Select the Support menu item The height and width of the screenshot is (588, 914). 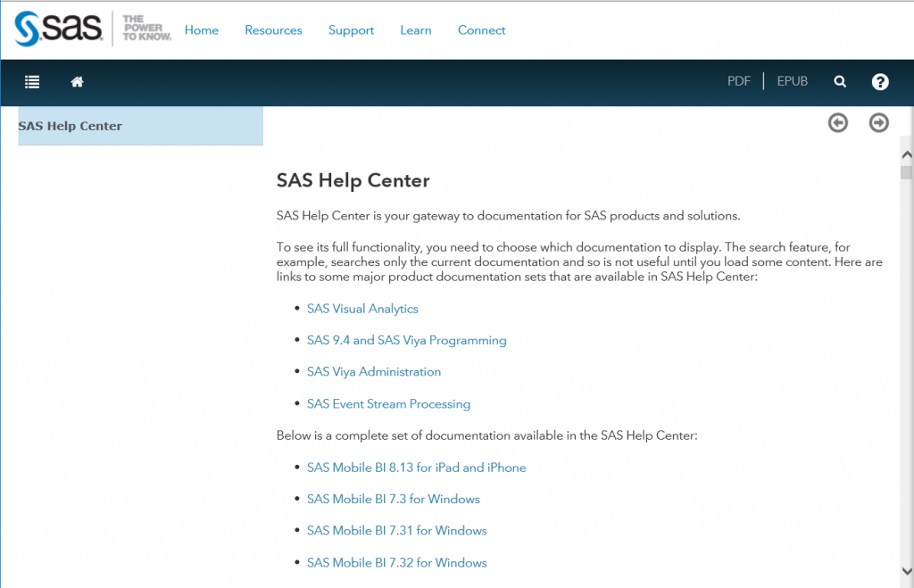pos(351,30)
